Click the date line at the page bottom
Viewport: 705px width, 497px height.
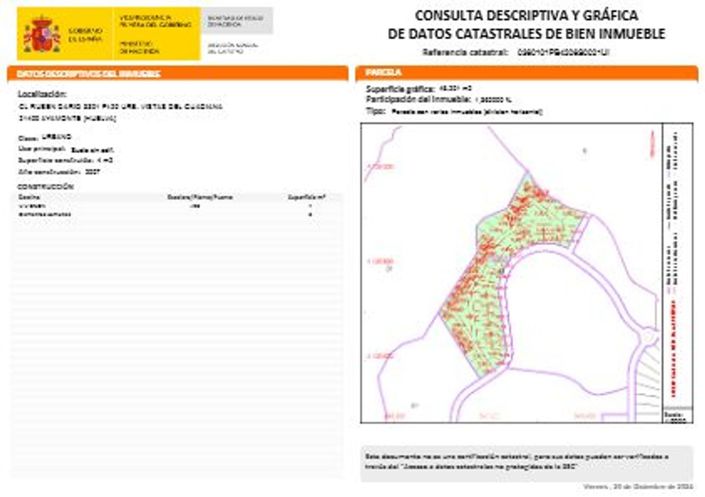pos(638,487)
